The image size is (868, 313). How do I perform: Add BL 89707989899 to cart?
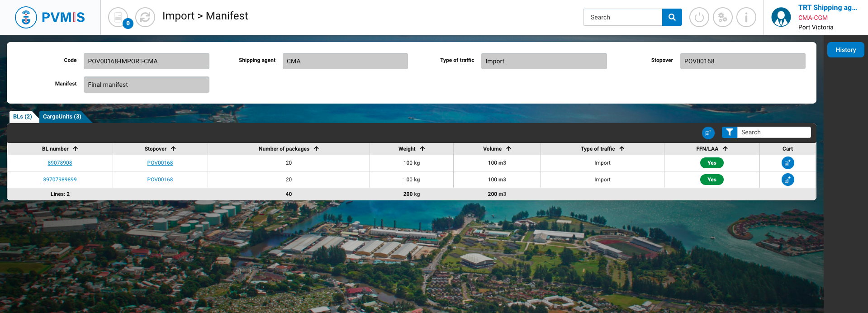click(787, 180)
